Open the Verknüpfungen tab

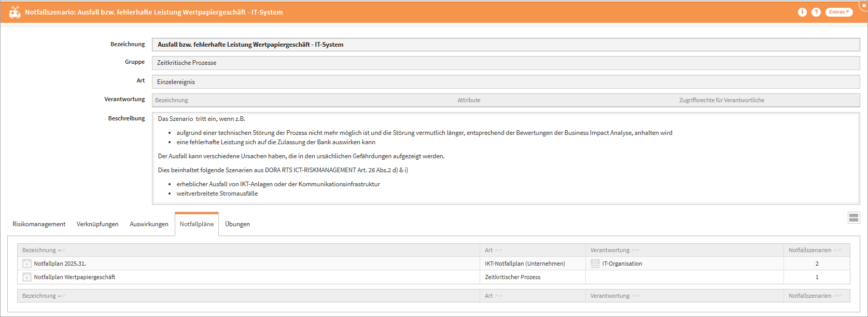click(x=97, y=224)
